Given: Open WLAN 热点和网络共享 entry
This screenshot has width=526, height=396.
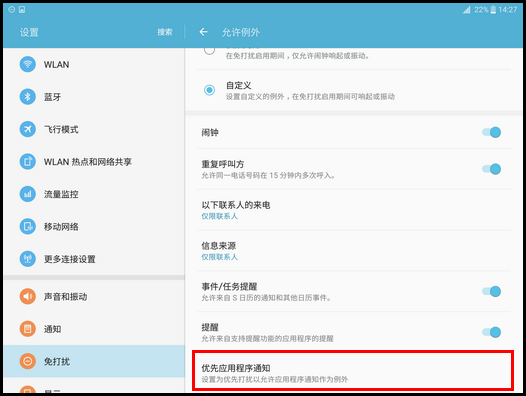Looking at the screenshot, I should coord(94,161).
